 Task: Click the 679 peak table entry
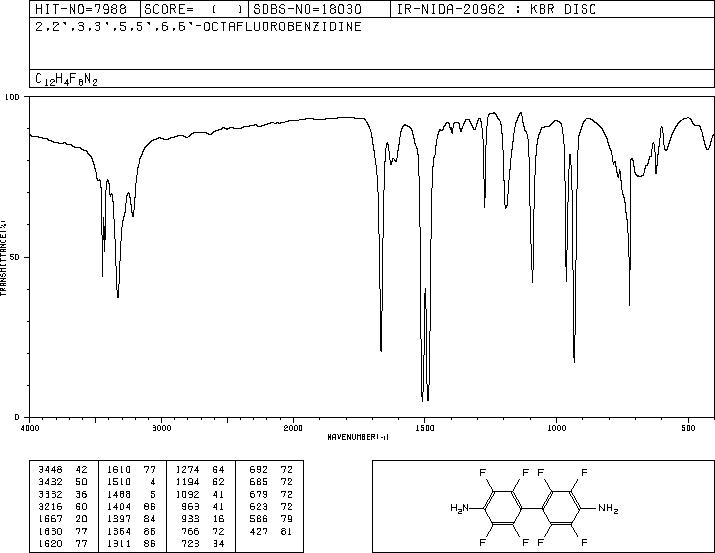pyautogui.click(x=259, y=495)
